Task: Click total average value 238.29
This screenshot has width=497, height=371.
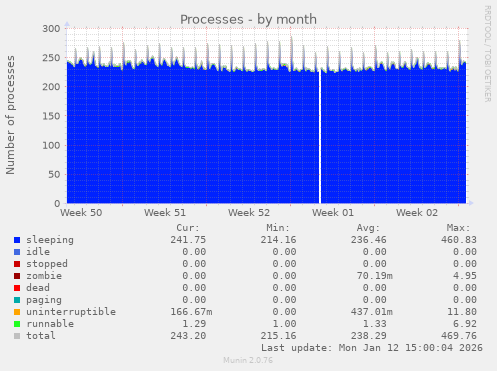Action: coord(368,336)
